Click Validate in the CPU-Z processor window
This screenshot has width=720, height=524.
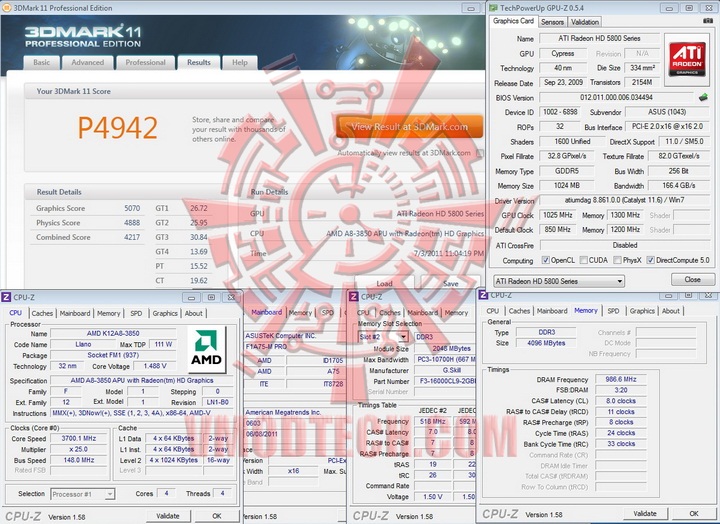coord(168,516)
